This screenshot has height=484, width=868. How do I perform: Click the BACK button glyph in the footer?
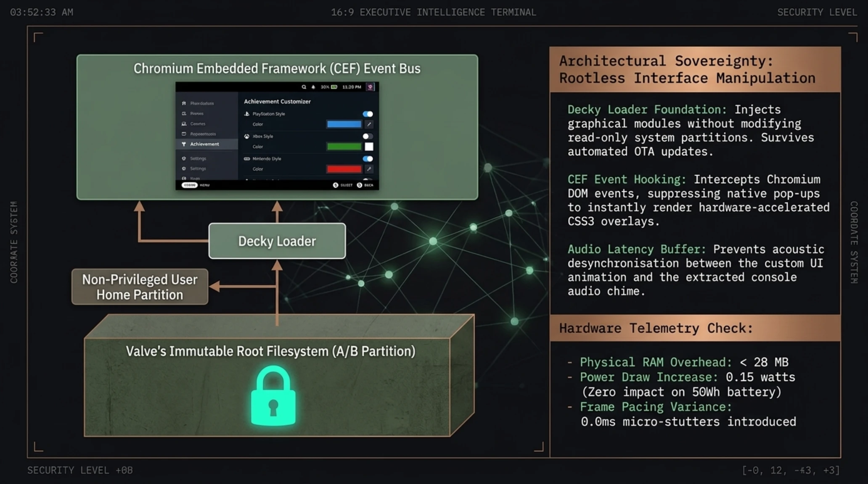tap(360, 185)
